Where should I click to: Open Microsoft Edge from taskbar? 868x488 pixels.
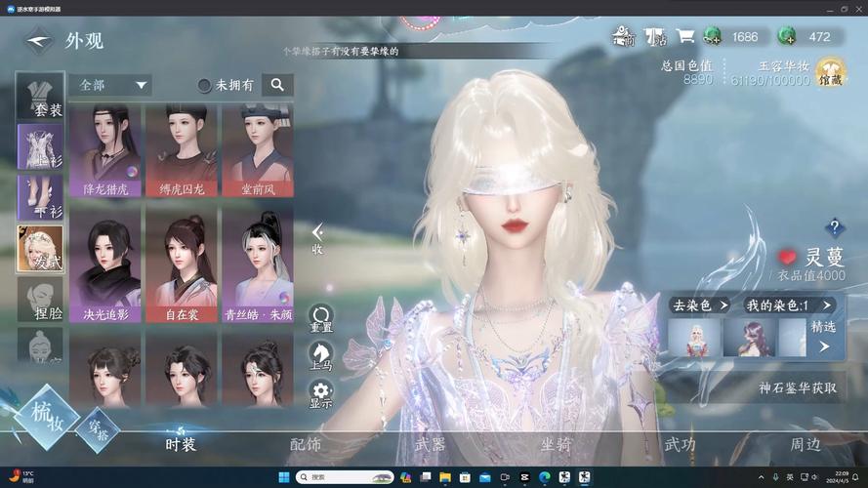tap(545, 477)
